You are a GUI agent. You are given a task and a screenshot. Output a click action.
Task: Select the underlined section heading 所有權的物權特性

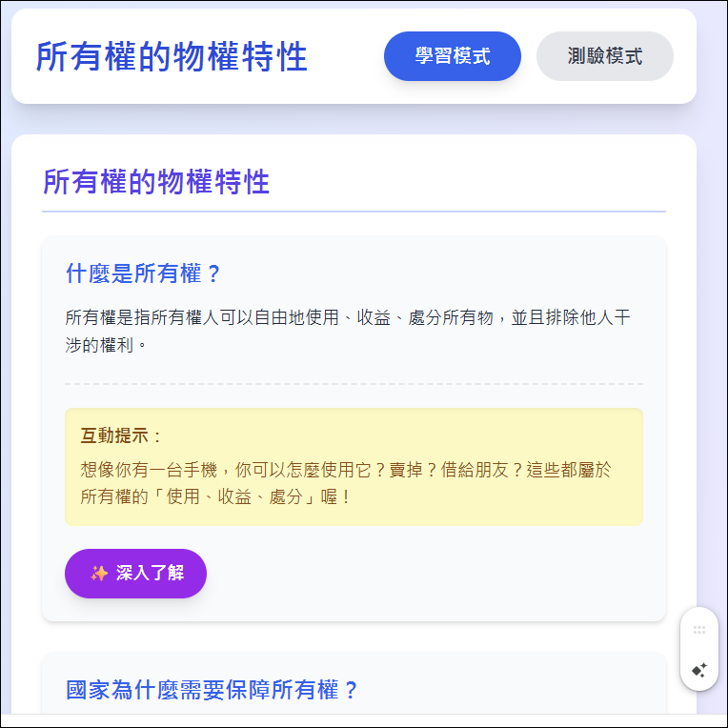(156, 182)
